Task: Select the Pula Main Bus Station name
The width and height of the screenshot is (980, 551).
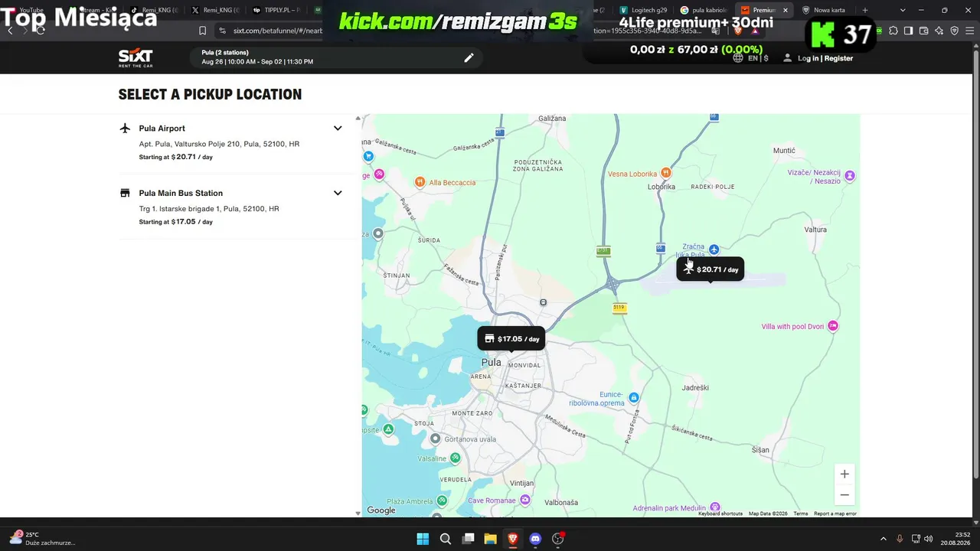Action: [x=181, y=193]
